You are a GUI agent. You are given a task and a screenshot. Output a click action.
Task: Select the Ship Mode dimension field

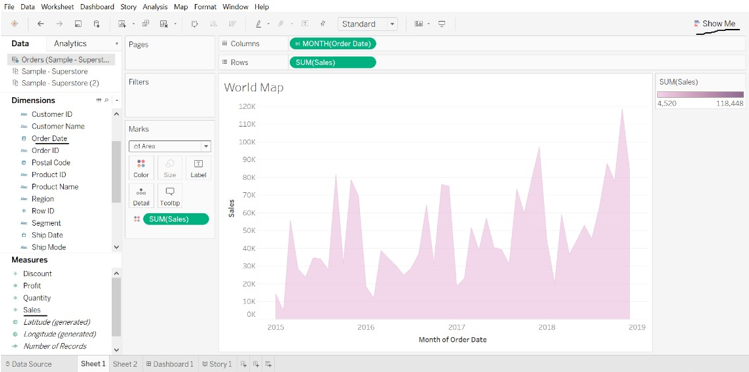[48, 247]
